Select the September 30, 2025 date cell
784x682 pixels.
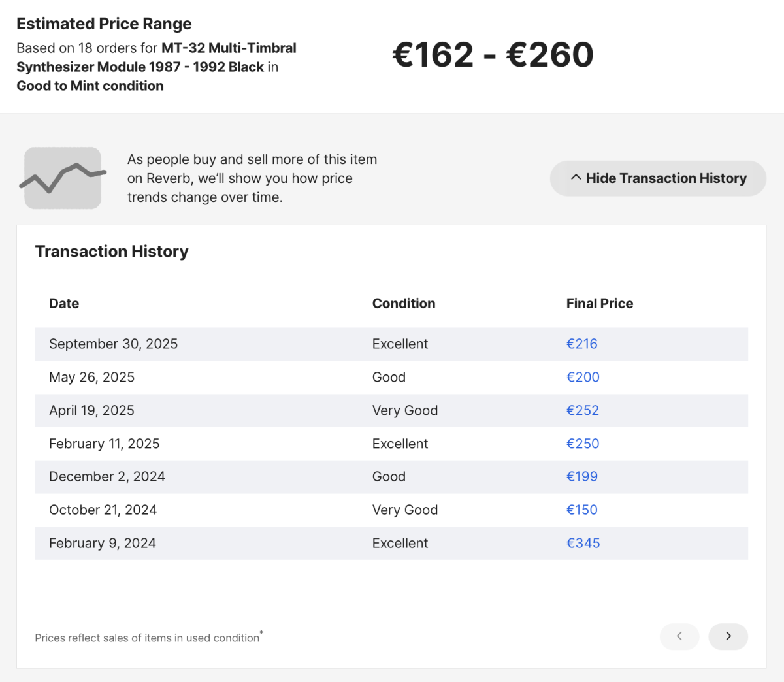[x=113, y=344]
